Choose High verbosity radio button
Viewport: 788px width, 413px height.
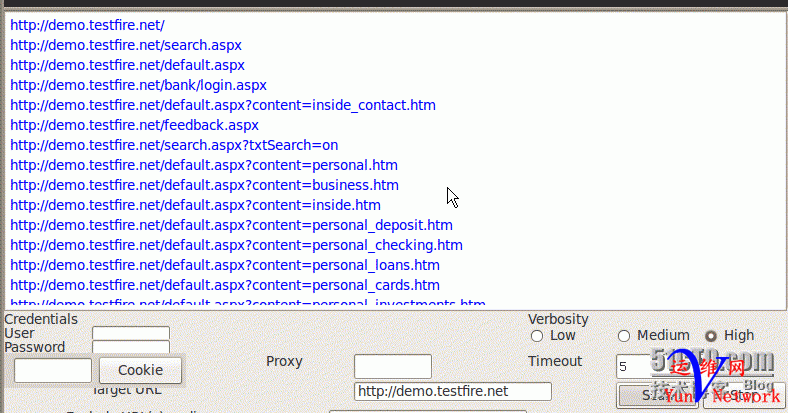[x=712, y=336]
